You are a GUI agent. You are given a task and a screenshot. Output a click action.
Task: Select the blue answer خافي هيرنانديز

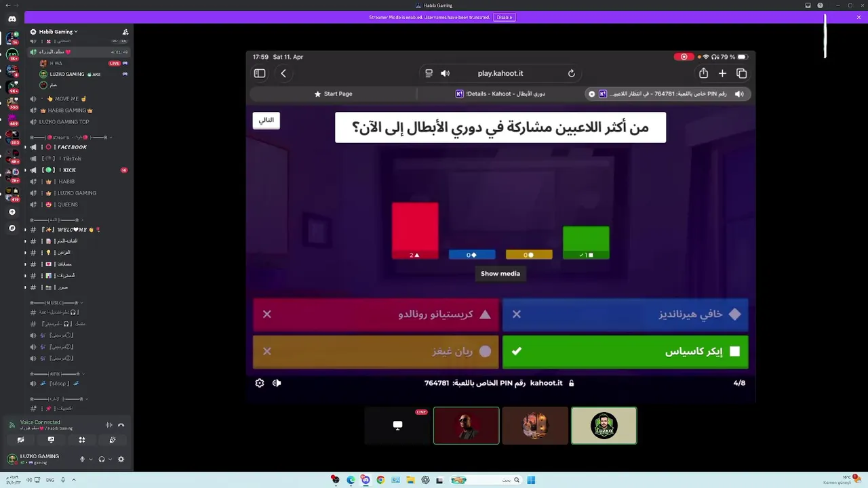(x=625, y=314)
